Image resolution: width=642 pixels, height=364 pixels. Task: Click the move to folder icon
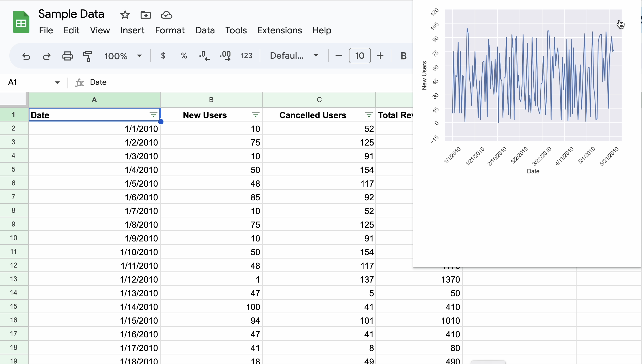[146, 15]
